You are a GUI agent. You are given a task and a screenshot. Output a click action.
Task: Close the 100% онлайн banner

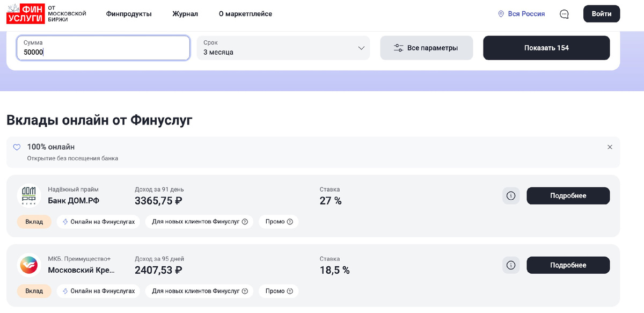click(x=610, y=147)
